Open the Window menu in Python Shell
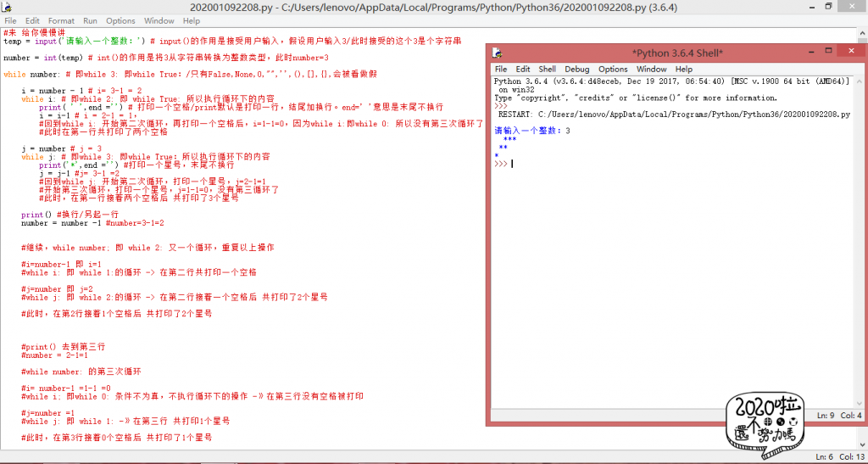868x464 pixels. pos(651,70)
